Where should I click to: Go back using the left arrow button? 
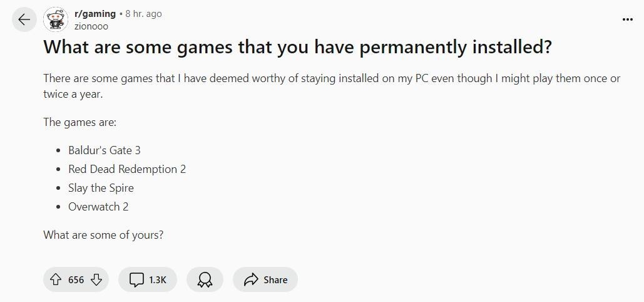pyautogui.click(x=24, y=19)
